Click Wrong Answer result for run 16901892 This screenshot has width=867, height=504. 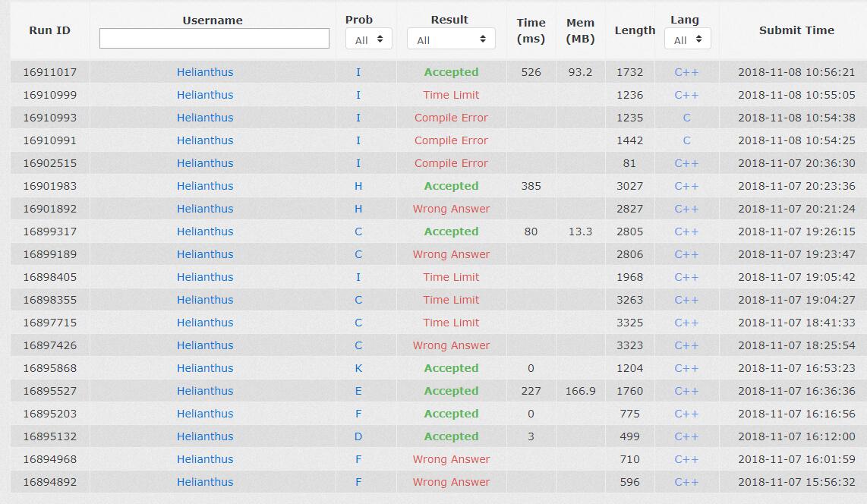pos(451,209)
